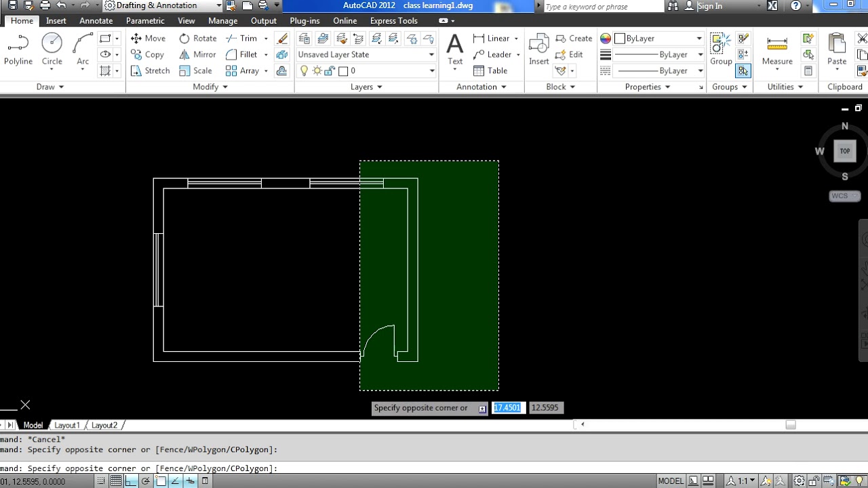868x488 pixels.
Task: Click the Move tool in Modify
Action: click(148, 39)
